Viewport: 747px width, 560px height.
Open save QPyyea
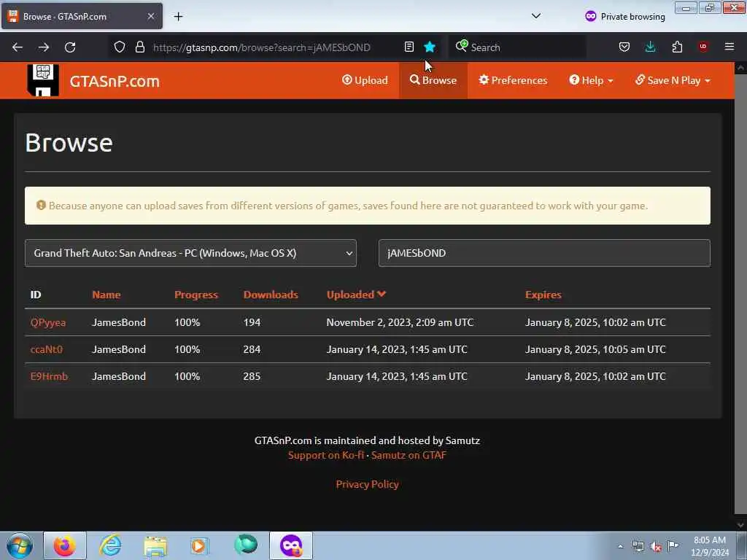click(x=48, y=322)
